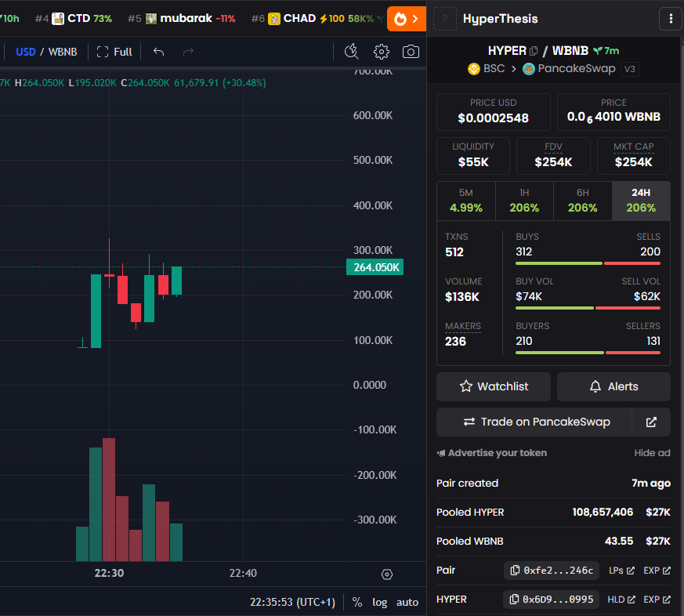This screenshot has height=616, width=684.
Task: Hide the ad
Action: coord(652,453)
